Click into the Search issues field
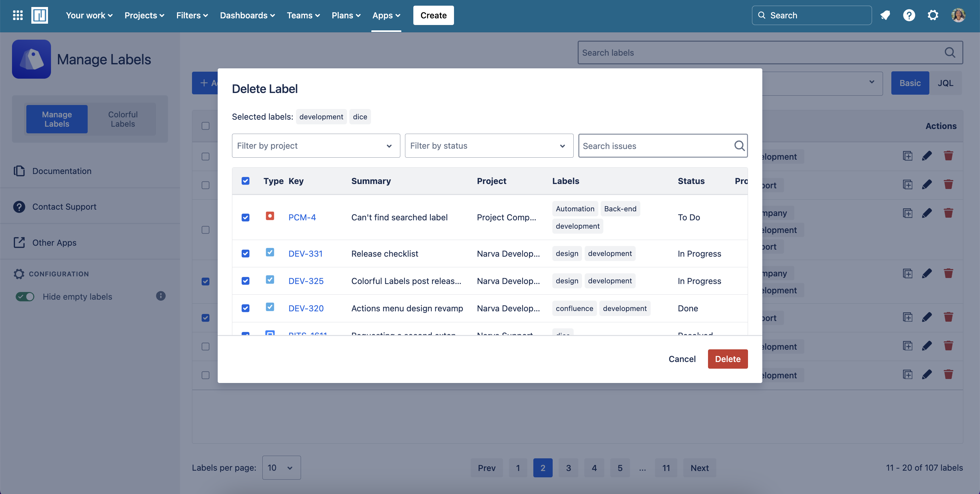 click(654, 146)
